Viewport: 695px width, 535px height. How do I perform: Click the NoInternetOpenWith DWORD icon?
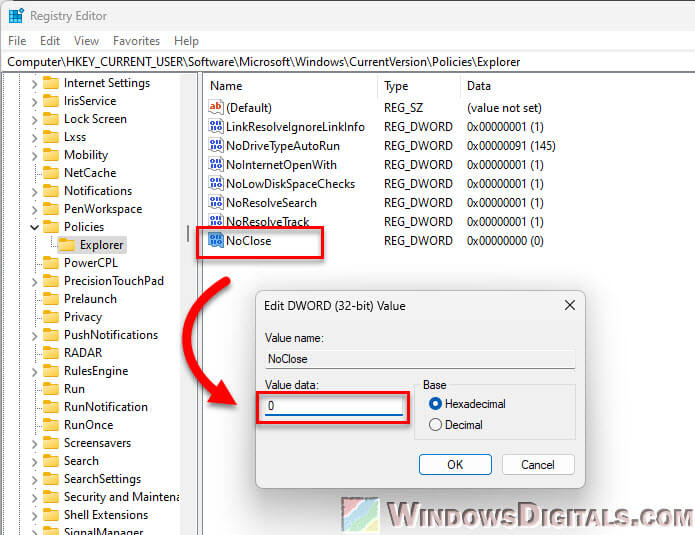click(215, 164)
